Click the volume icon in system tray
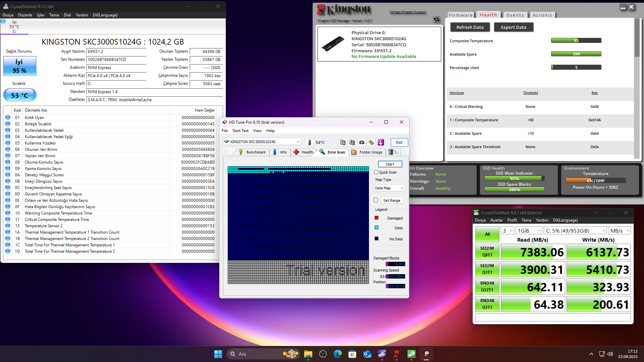Image resolution: width=644 pixels, height=362 pixels. pos(610,354)
